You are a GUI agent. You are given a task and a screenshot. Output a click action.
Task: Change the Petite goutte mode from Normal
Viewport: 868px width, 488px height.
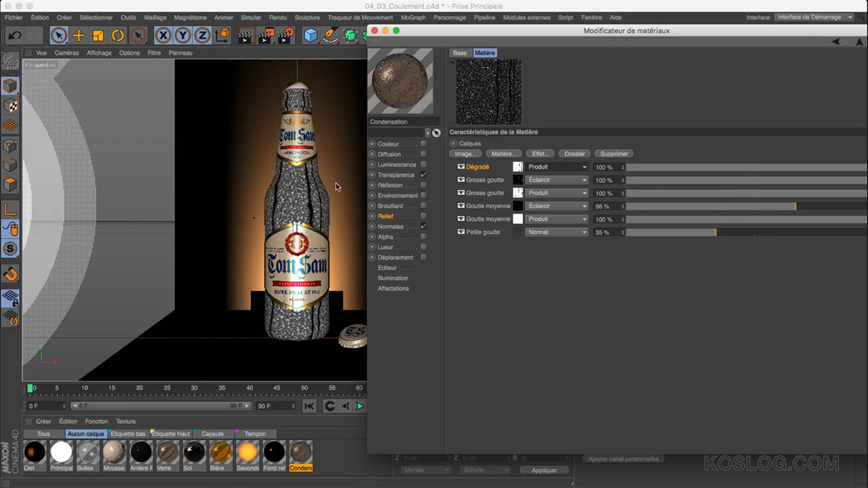coord(556,232)
